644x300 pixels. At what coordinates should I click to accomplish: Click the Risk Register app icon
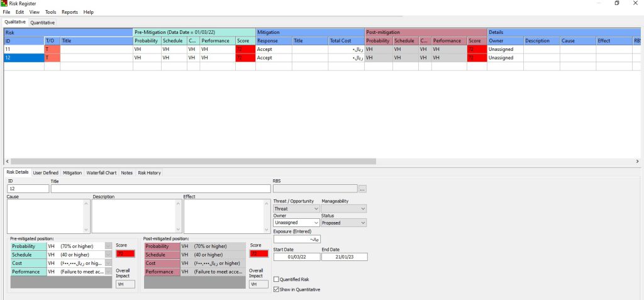pos(4,3)
